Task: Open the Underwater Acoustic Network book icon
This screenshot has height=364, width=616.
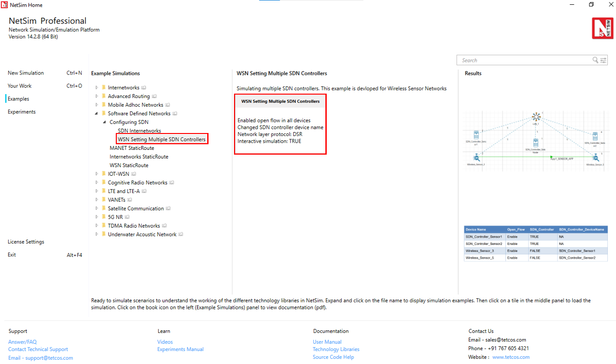Action: [x=181, y=234]
